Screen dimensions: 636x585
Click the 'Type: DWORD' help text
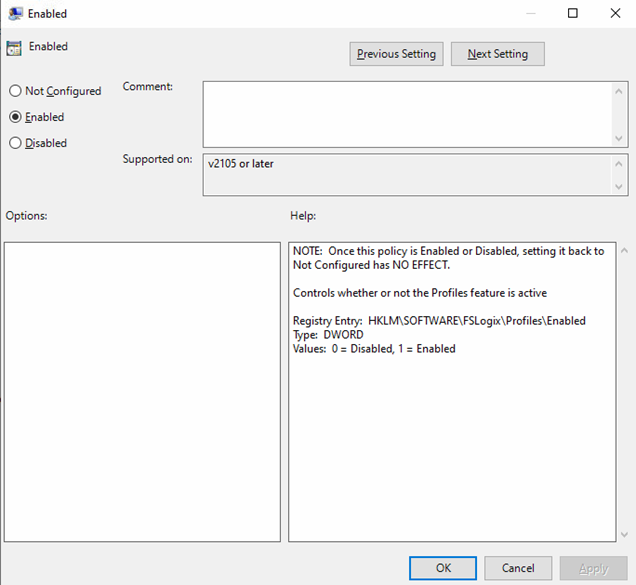tap(328, 335)
